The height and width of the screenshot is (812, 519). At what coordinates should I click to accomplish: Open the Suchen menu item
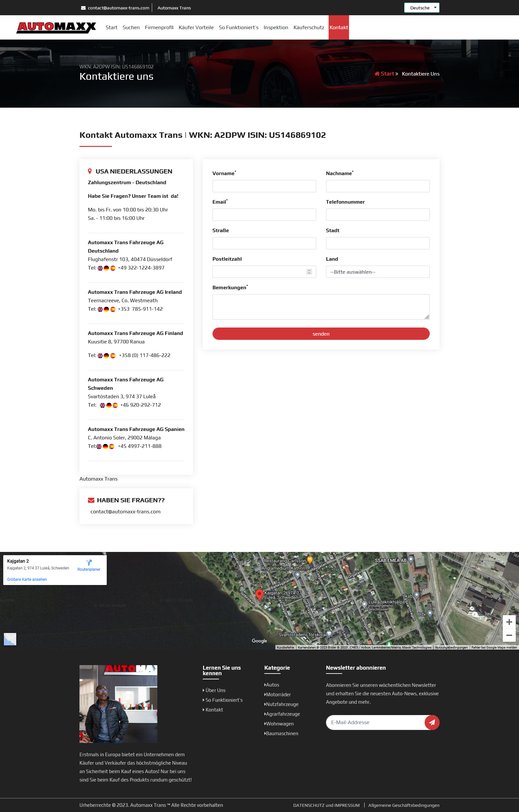click(131, 27)
